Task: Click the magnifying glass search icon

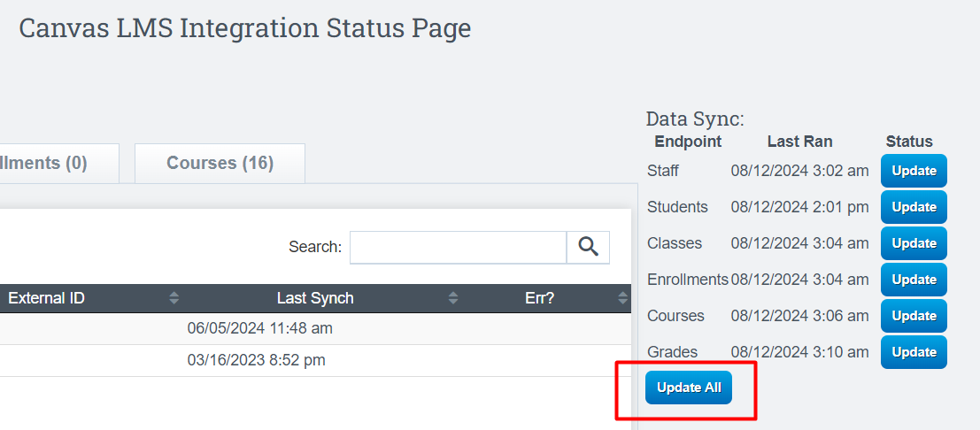Action: 588,247
